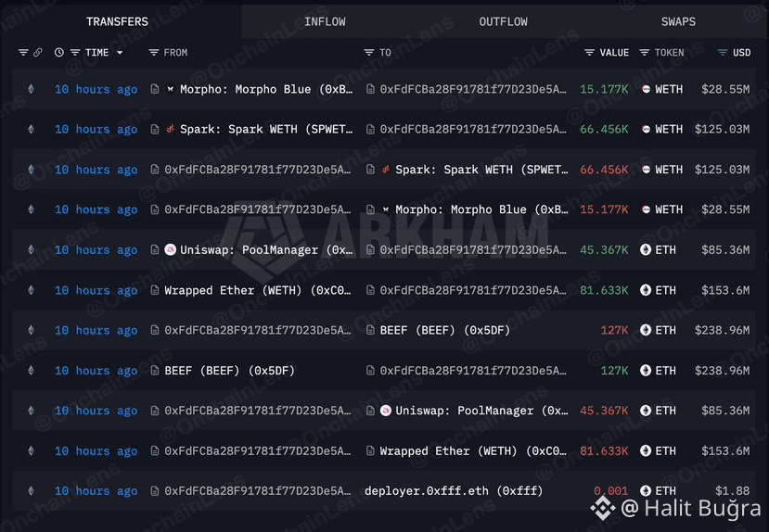
Task: Open timestamp link in the first Morpho row
Action: (96, 89)
